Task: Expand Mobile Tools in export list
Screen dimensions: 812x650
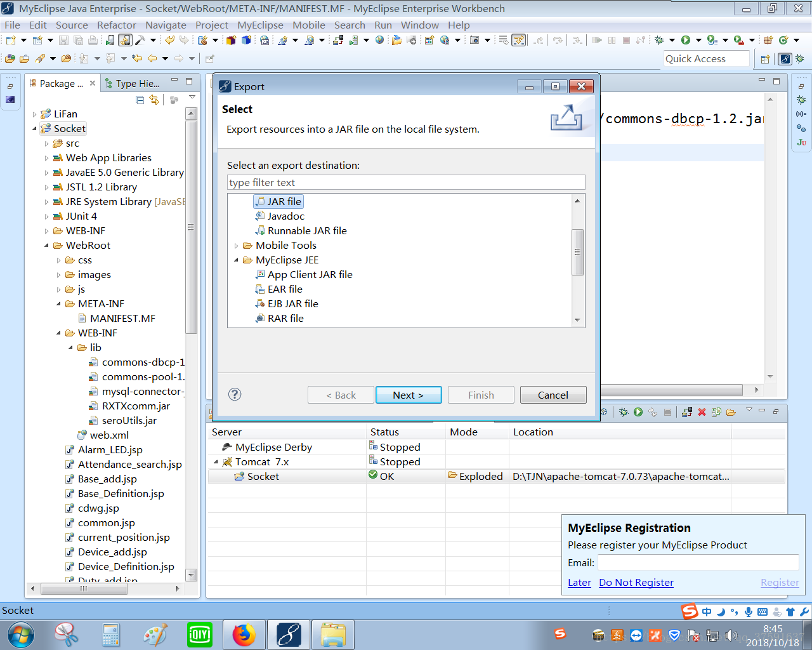Action: [237, 246]
